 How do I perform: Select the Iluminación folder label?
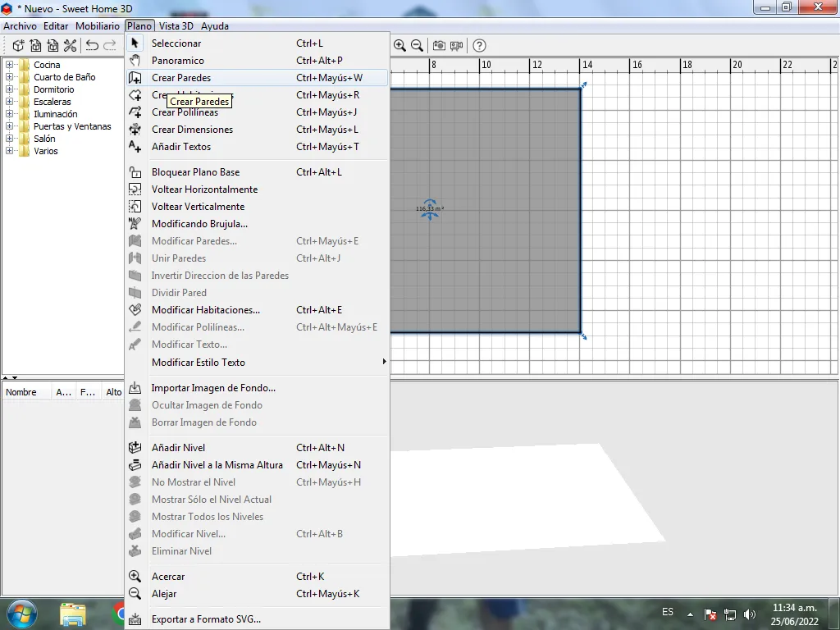[x=55, y=113]
